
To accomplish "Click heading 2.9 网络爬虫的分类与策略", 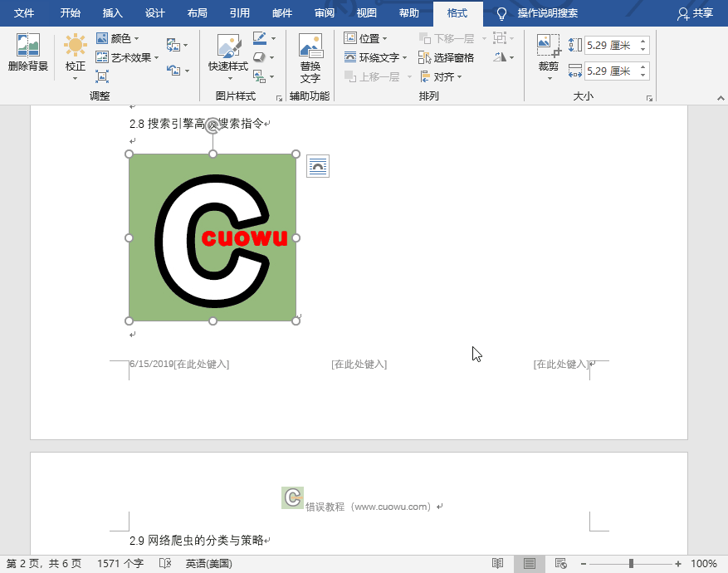I will pyautogui.click(x=197, y=540).
